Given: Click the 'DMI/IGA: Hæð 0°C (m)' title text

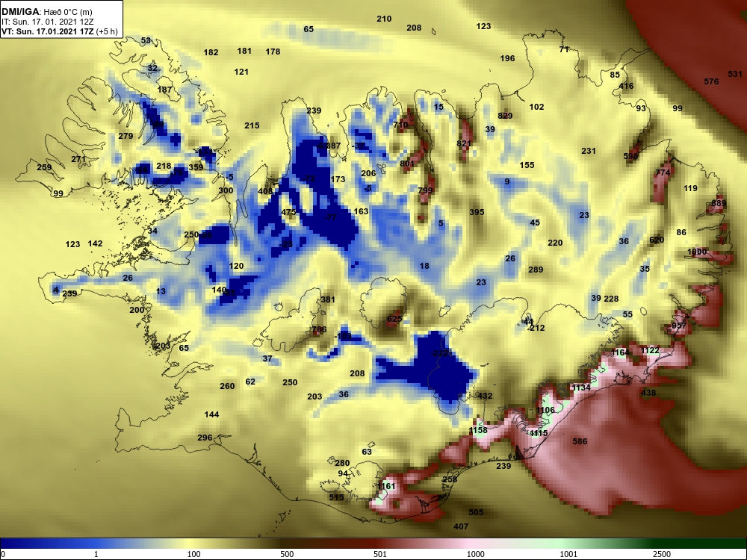Looking at the screenshot, I should pyautogui.click(x=46, y=11).
